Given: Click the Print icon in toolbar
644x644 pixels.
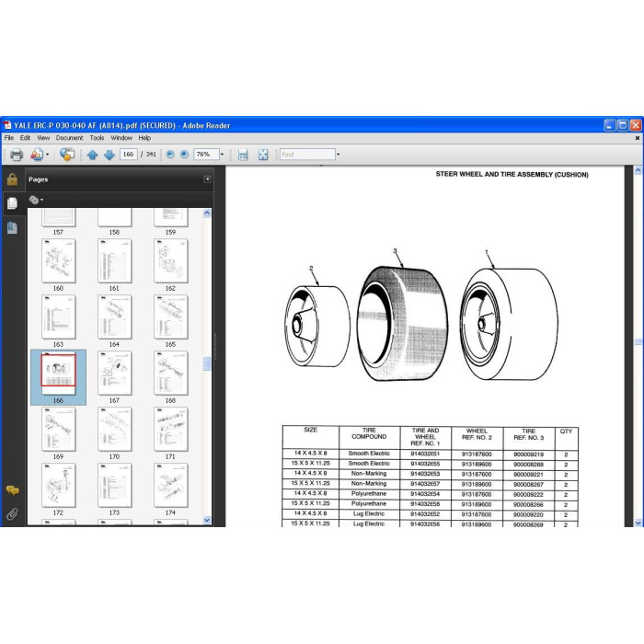Looking at the screenshot, I should pos(17,155).
